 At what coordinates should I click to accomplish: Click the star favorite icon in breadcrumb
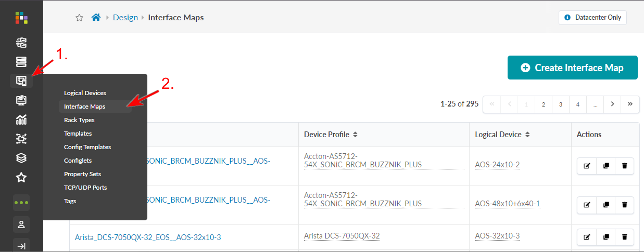pyautogui.click(x=80, y=18)
